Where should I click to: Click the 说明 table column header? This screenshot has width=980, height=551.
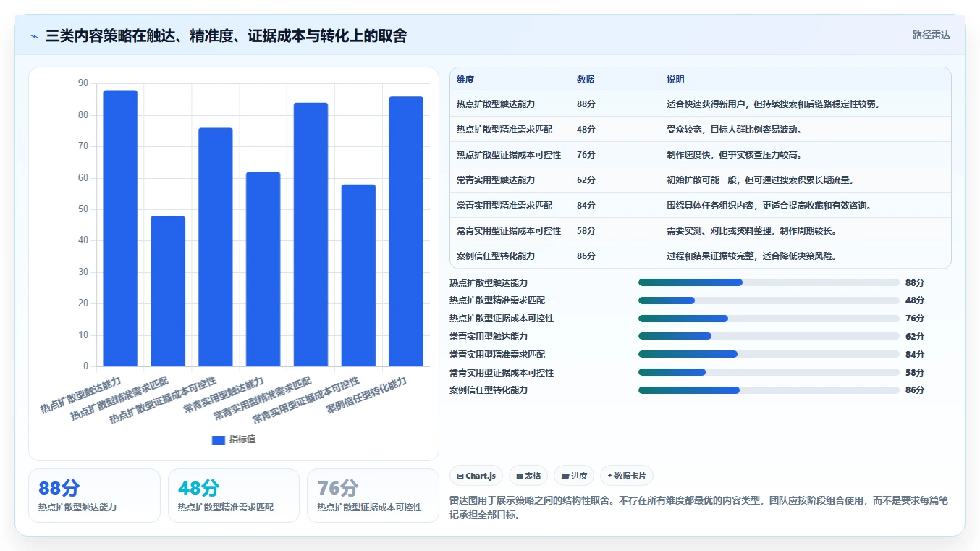[x=675, y=80]
